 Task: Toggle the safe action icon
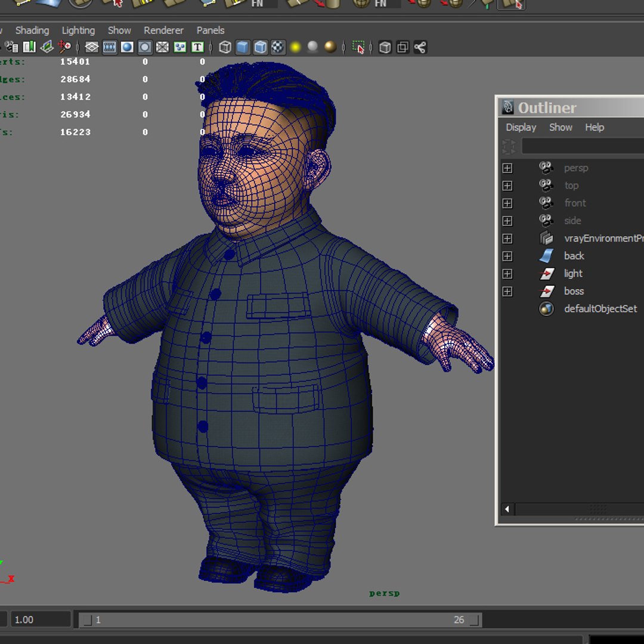coord(180,47)
